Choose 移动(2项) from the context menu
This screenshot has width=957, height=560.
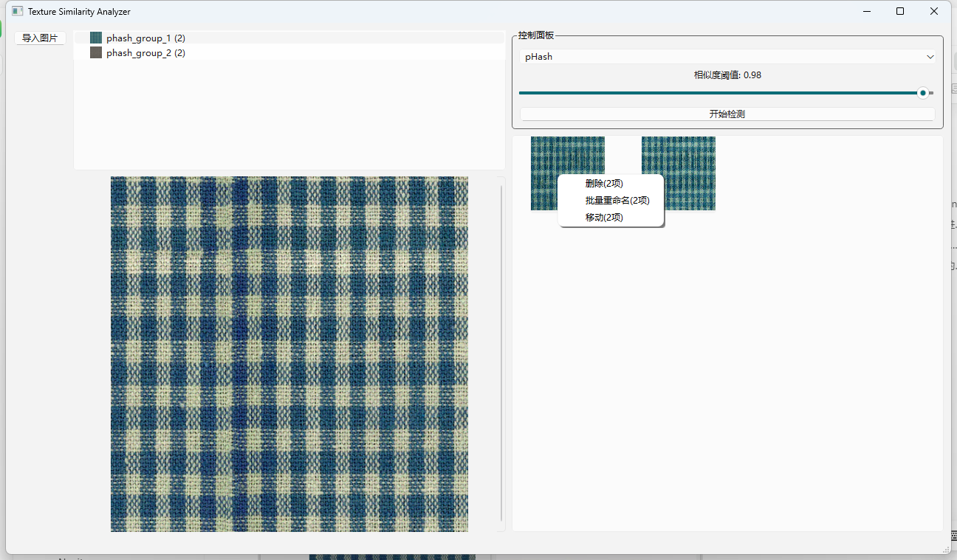(604, 218)
